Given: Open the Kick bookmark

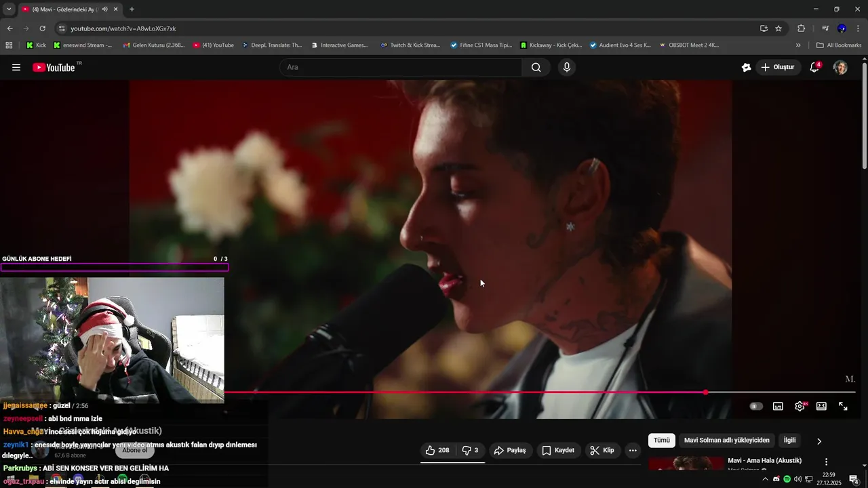Looking at the screenshot, I should [36, 45].
